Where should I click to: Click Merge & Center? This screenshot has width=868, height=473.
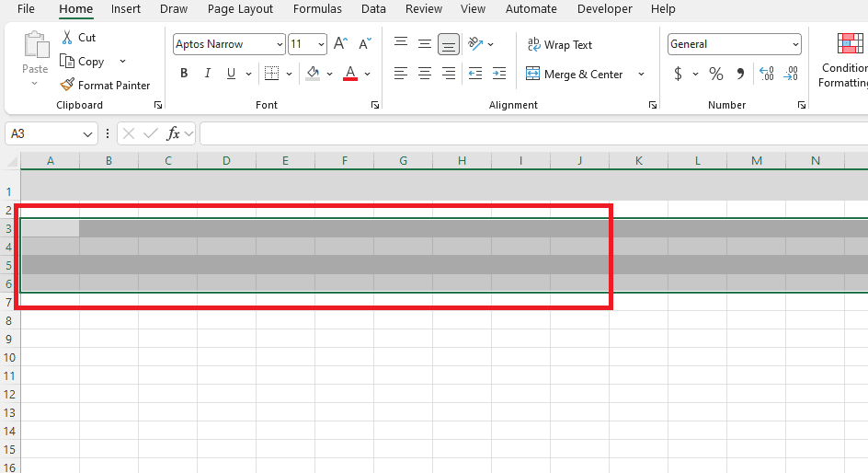click(574, 74)
